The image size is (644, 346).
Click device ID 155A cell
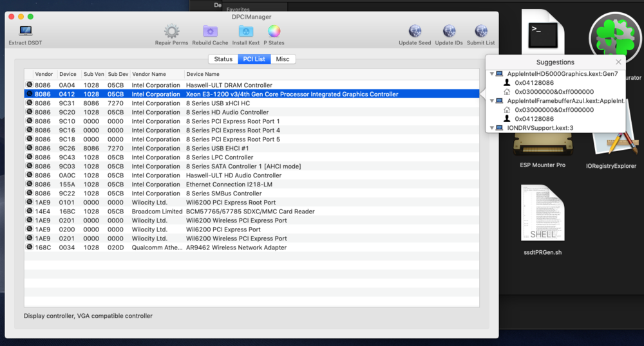(x=66, y=185)
